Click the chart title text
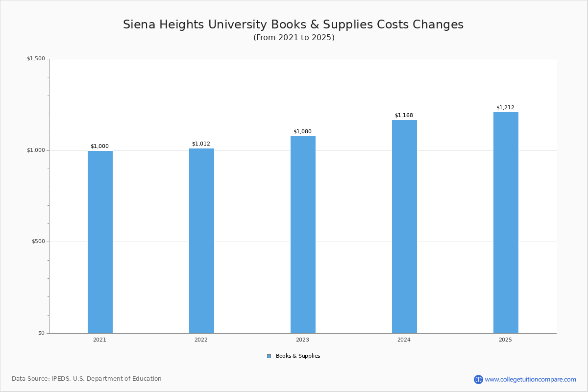Viewport: 588px width, 392px height. coord(293,24)
